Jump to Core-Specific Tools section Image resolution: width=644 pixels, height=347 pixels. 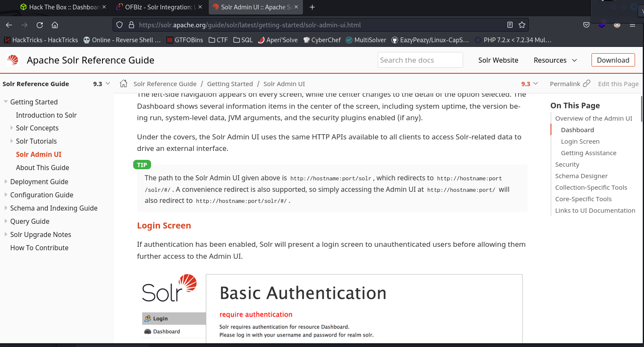click(583, 199)
